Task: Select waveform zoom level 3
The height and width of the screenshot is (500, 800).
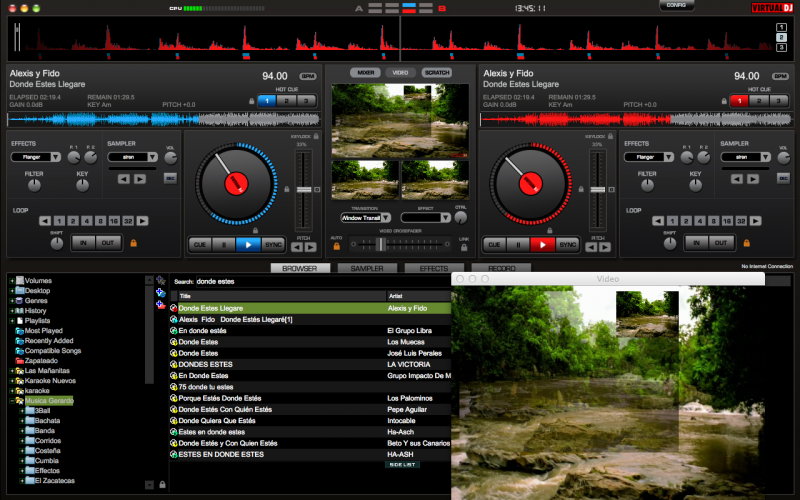Action: [781, 47]
